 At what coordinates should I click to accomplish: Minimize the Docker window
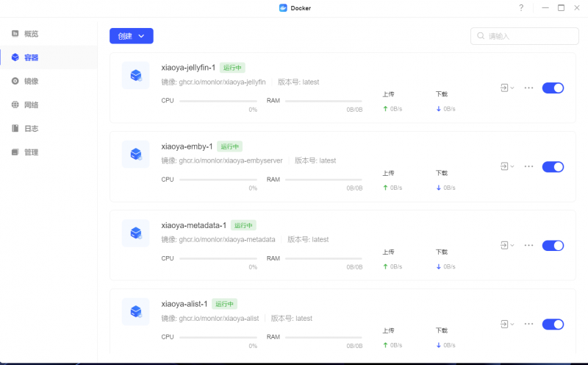click(545, 8)
